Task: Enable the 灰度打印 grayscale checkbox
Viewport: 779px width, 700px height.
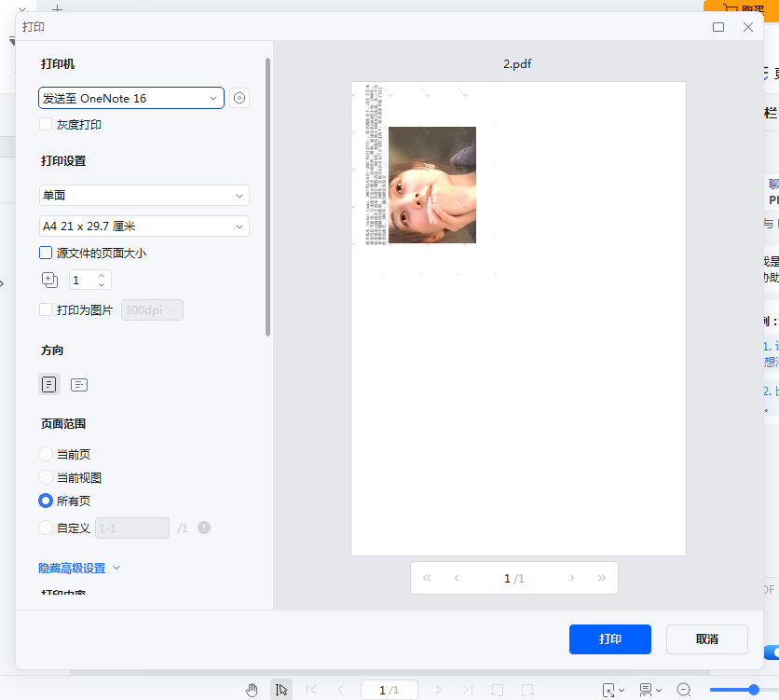Action: 44,124
